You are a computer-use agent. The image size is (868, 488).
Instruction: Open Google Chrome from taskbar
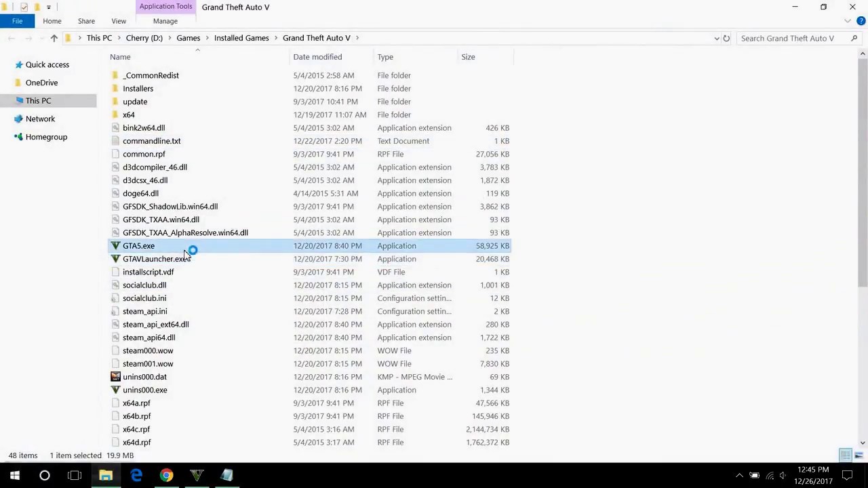point(166,475)
